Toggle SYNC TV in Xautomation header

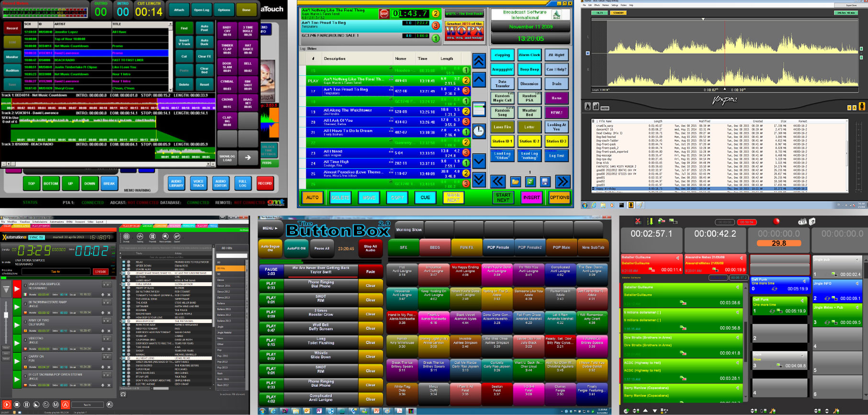[36, 237]
